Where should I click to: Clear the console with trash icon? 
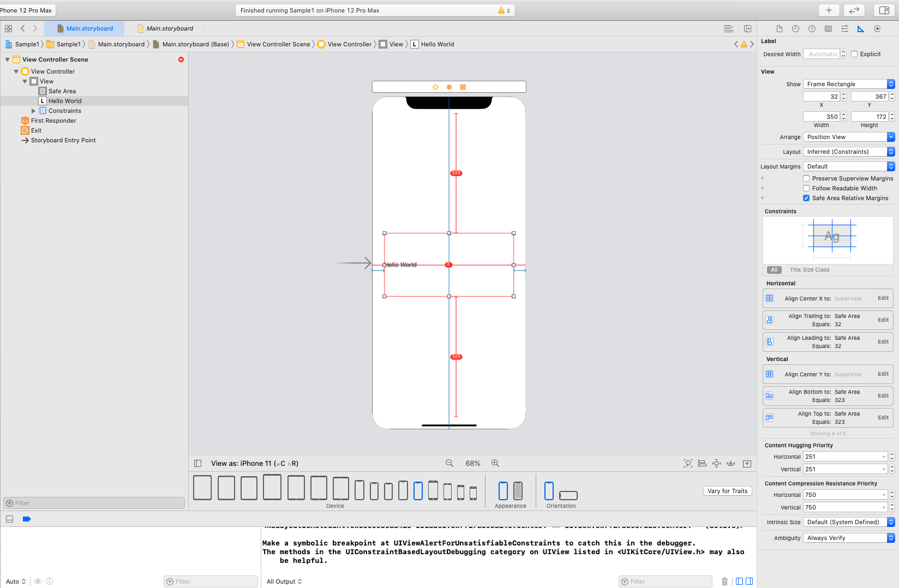point(724,581)
